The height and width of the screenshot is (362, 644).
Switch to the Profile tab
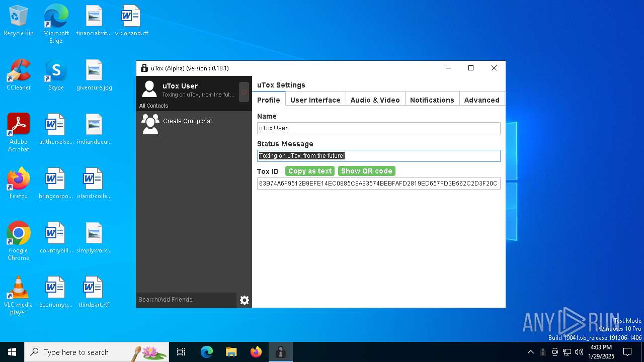[x=269, y=100]
